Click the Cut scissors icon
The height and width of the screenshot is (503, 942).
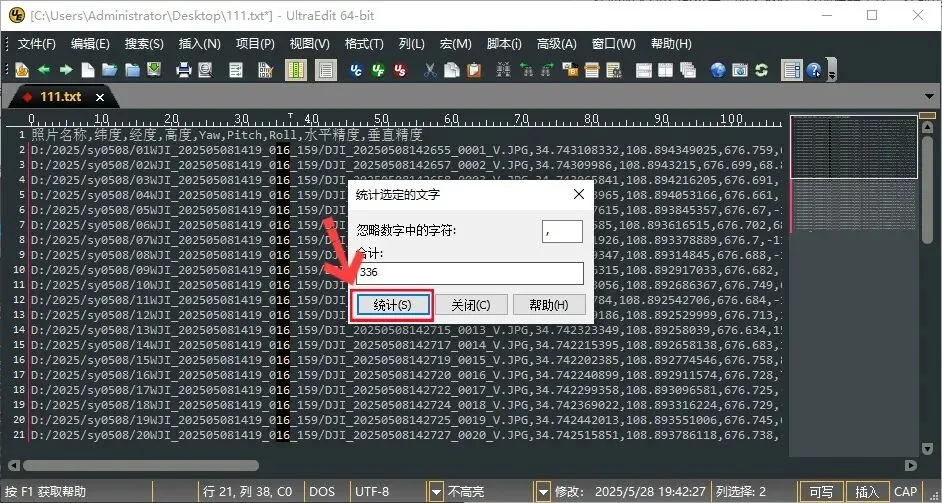point(430,70)
